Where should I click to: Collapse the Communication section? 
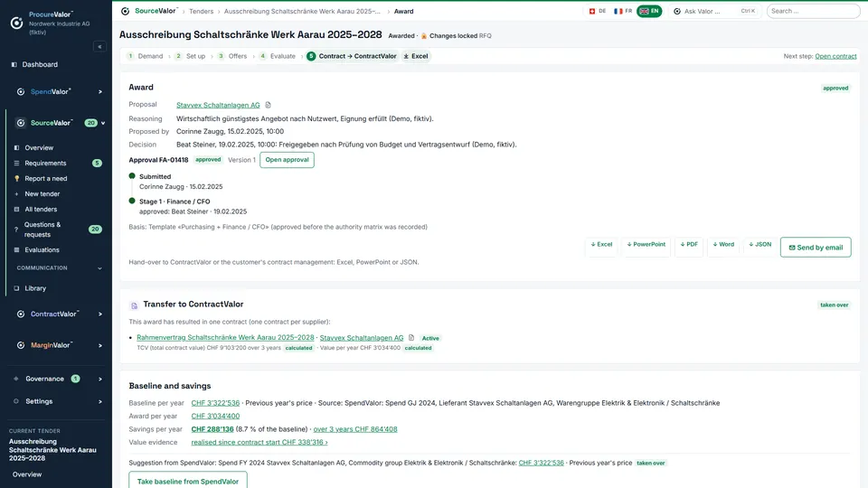pos(99,268)
